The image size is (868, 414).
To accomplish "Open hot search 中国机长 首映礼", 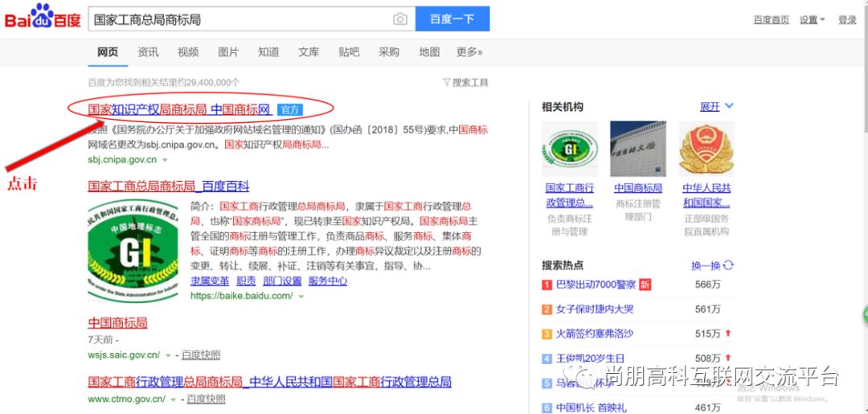I will coord(592,408).
